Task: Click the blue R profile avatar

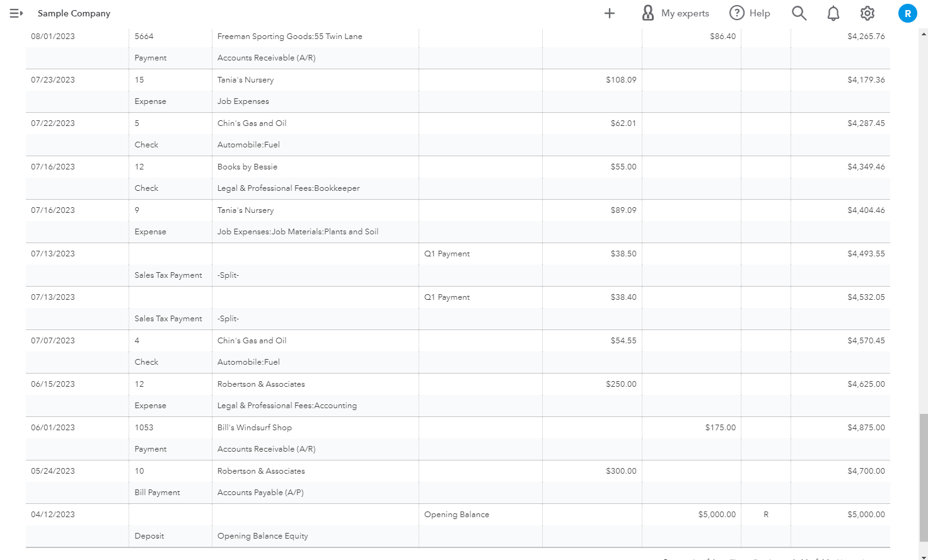Action: (x=908, y=13)
